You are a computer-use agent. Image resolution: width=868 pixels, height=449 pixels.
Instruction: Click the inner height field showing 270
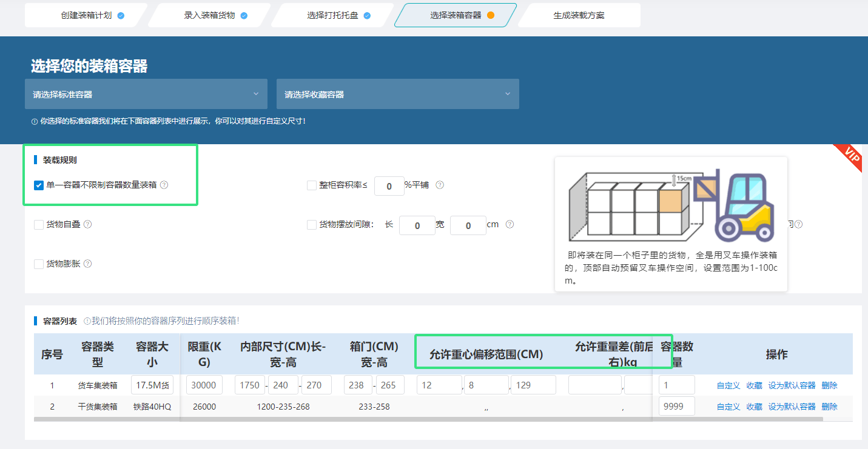317,385
